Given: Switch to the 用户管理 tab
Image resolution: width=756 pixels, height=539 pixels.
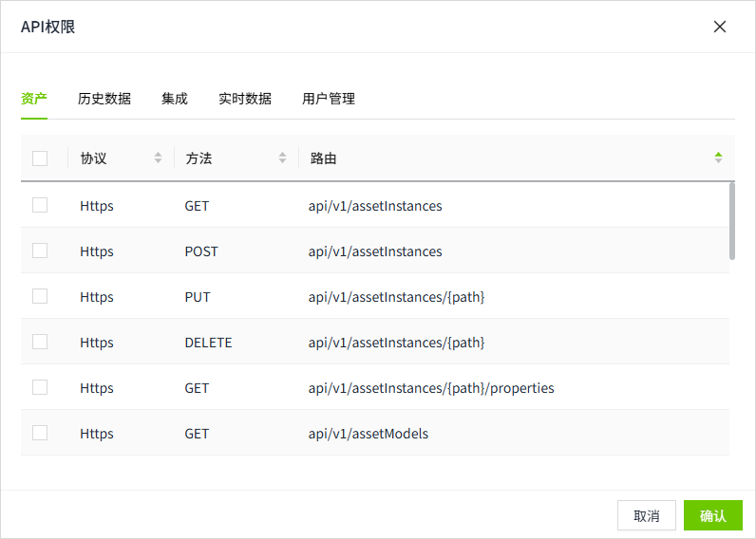Looking at the screenshot, I should pyautogui.click(x=329, y=99).
